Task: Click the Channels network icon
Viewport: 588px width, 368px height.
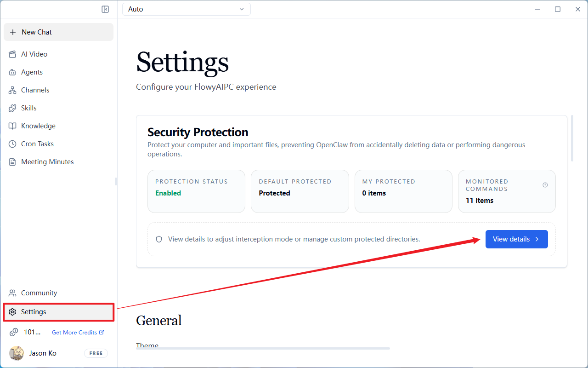Action: [x=12, y=90]
